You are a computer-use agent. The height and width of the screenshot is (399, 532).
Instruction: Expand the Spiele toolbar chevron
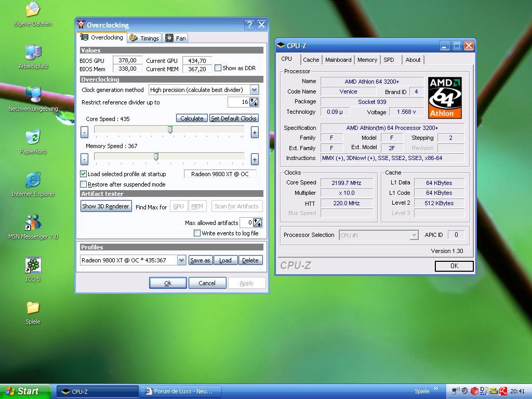click(436, 389)
